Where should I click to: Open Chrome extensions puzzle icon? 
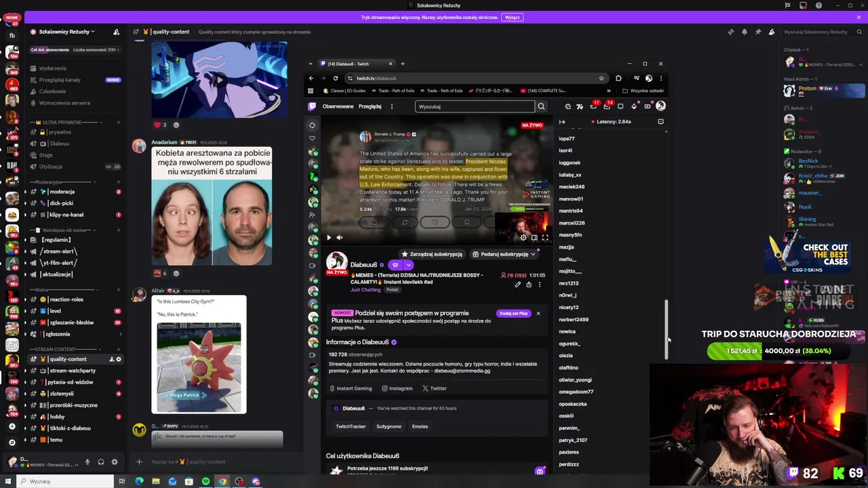coord(618,78)
